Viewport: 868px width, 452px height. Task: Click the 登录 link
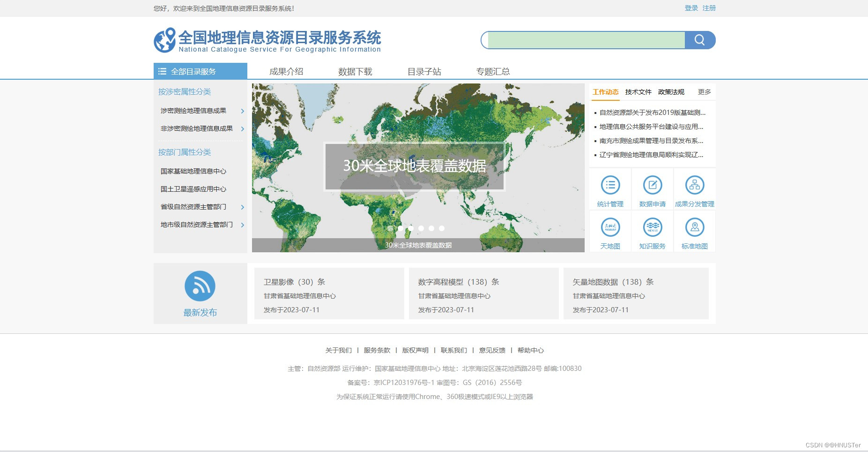pos(691,8)
